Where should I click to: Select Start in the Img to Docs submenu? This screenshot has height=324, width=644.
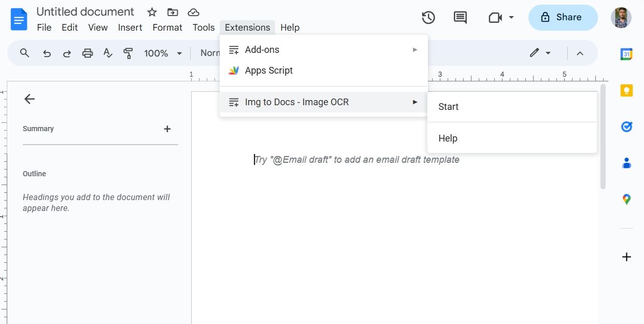[x=449, y=107]
